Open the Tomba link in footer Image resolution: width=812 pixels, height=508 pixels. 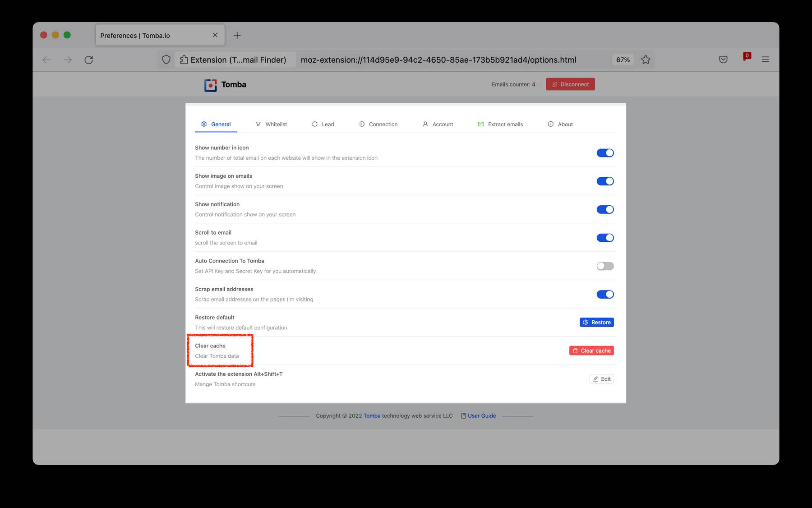pyautogui.click(x=372, y=416)
